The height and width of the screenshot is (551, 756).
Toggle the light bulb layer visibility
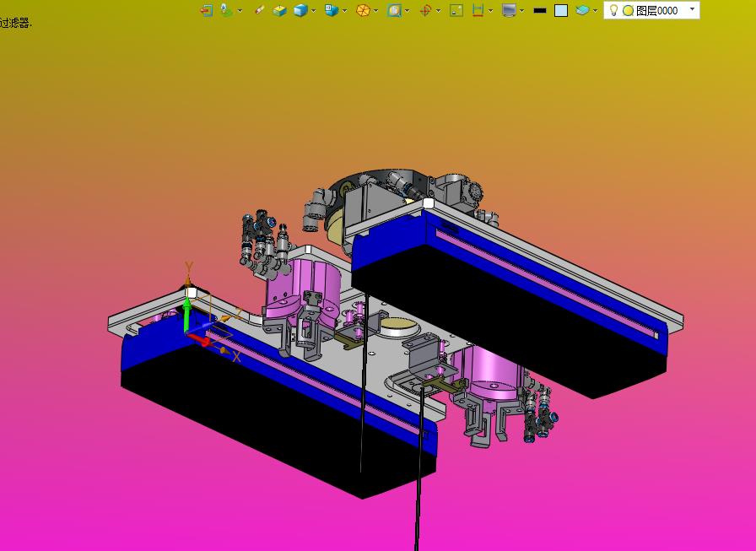tap(613, 11)
